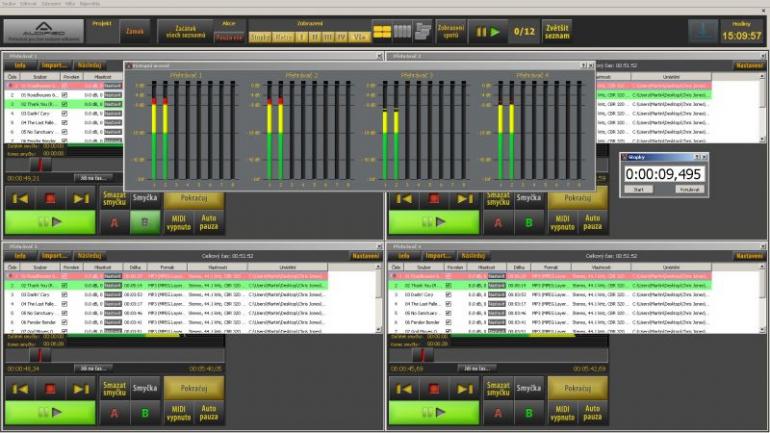Select the yellow 2x2 grid layout icon
This screenshot has width=770, height=433.
tap(382, 32)
